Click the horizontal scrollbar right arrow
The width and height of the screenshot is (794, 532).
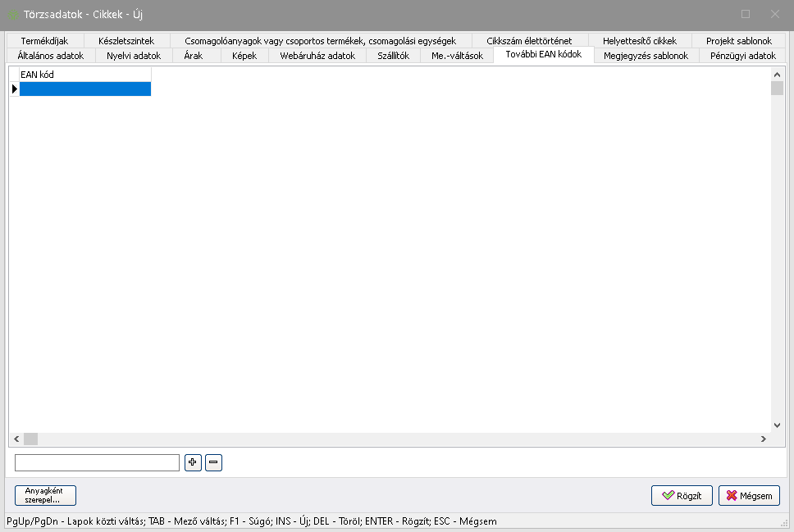tap(763, 439)
